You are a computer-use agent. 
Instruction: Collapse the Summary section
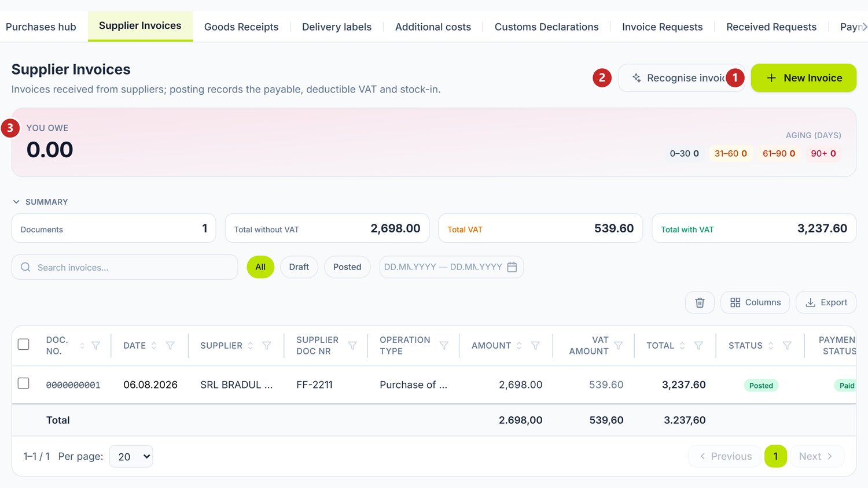(x=41, y=202)
